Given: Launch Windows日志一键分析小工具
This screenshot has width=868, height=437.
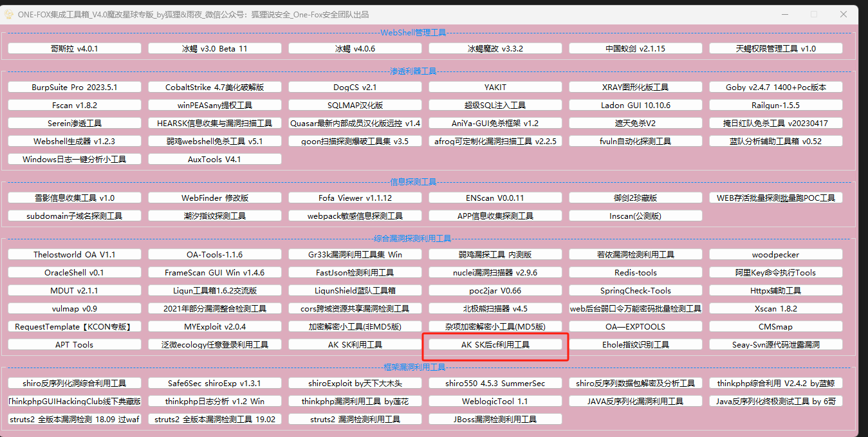Looking at the screenshot, I should pyautogui.click(x=75, y=159).
